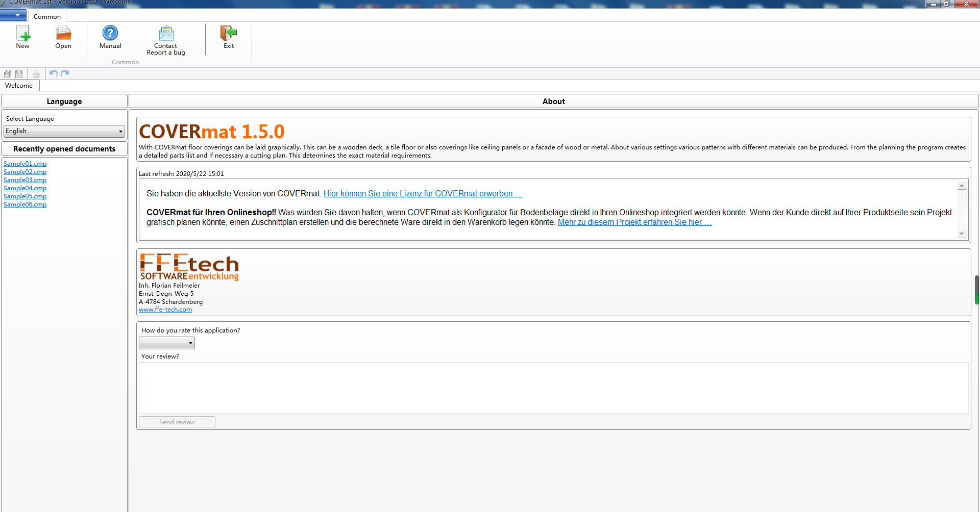Select the Welcome document tab
980x512 pixels.
pos(19,86)
